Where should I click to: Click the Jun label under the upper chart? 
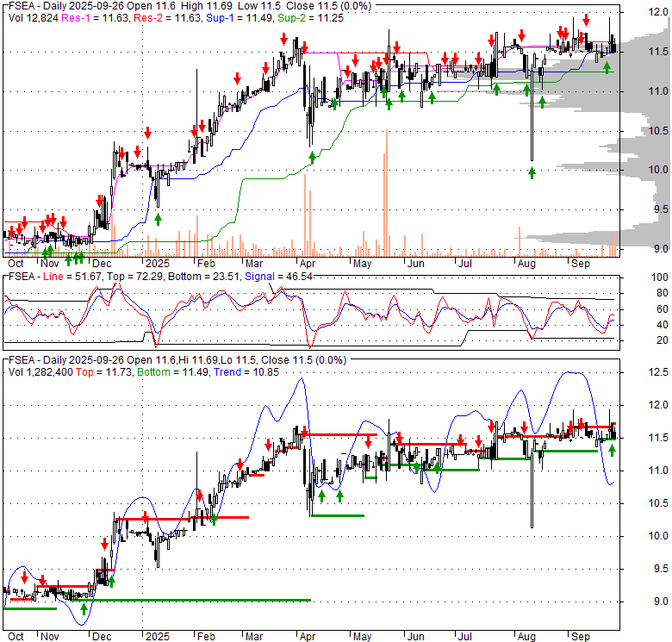415,264
